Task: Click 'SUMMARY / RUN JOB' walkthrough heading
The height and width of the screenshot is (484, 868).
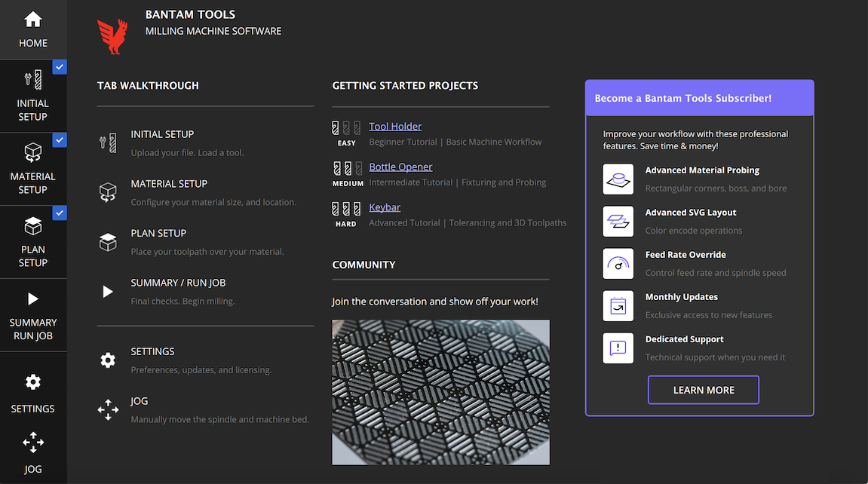Action: [x=178, y=283]
